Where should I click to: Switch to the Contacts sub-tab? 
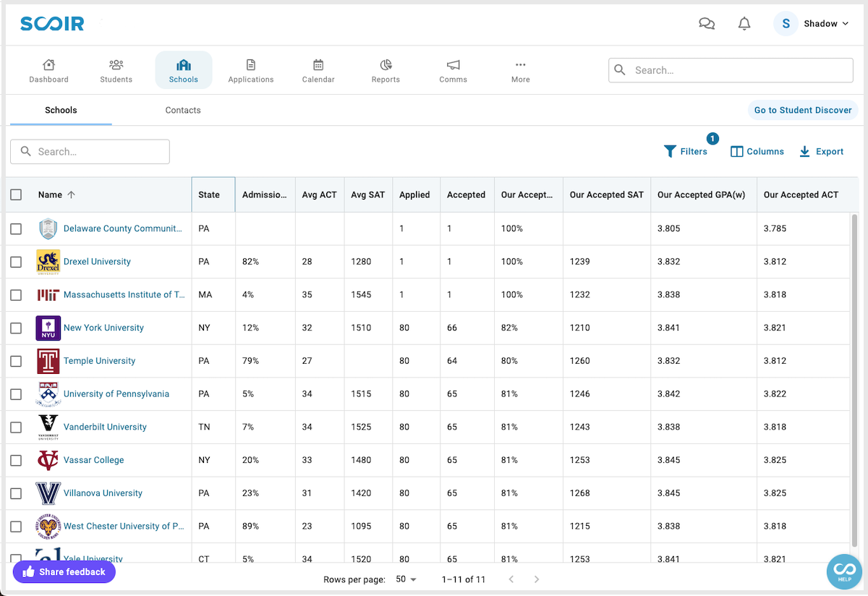183,110
